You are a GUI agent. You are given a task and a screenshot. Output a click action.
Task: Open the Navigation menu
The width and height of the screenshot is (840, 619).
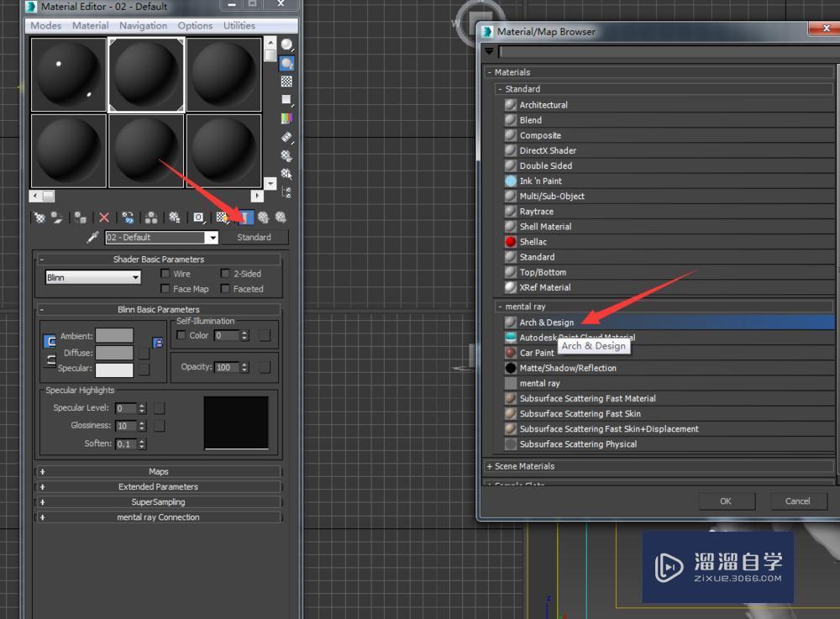coord(143,26)
